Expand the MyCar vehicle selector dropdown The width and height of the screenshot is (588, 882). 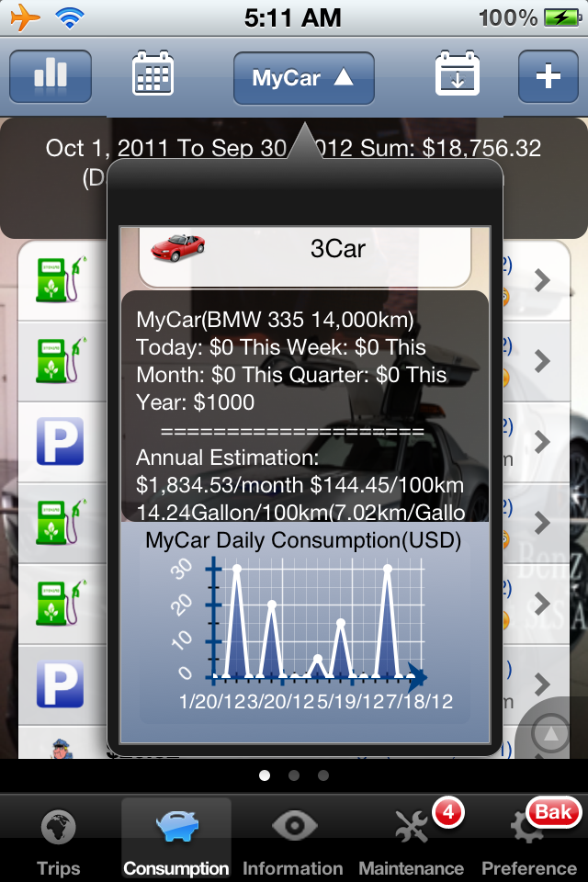point(303,78)
